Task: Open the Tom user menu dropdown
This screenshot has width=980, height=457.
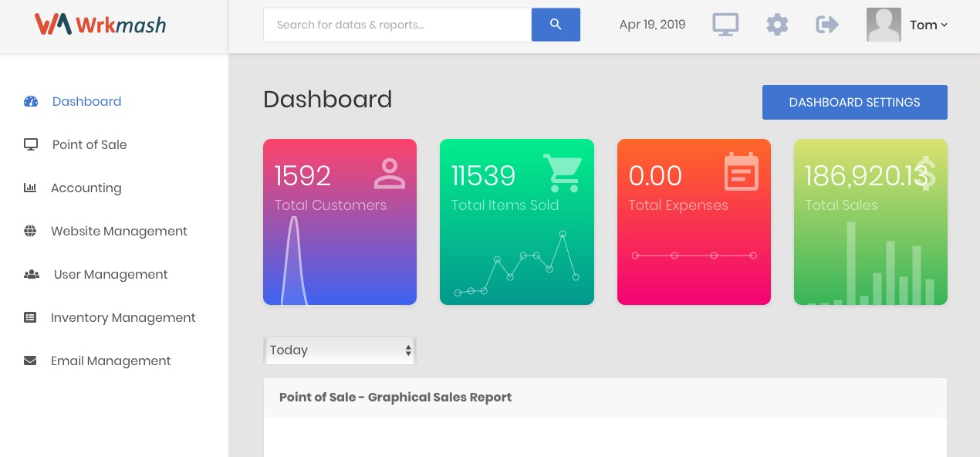Action: tap(928, 25)
